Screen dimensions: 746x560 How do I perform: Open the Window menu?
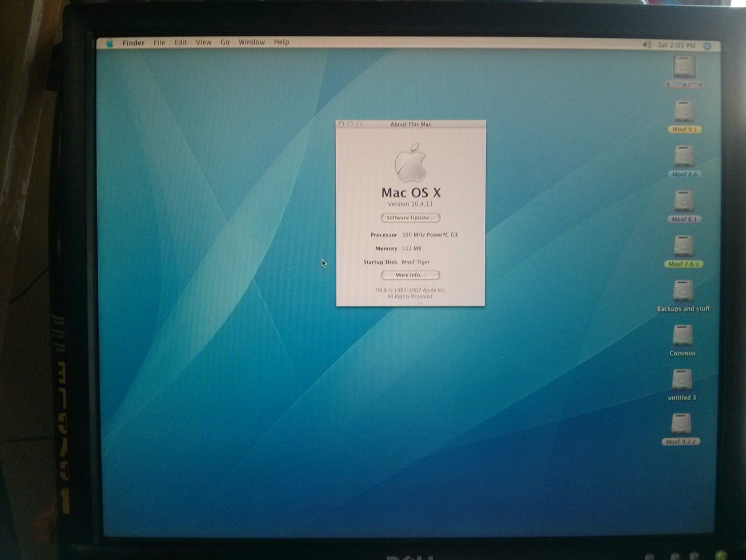click(x=251, y=42)
